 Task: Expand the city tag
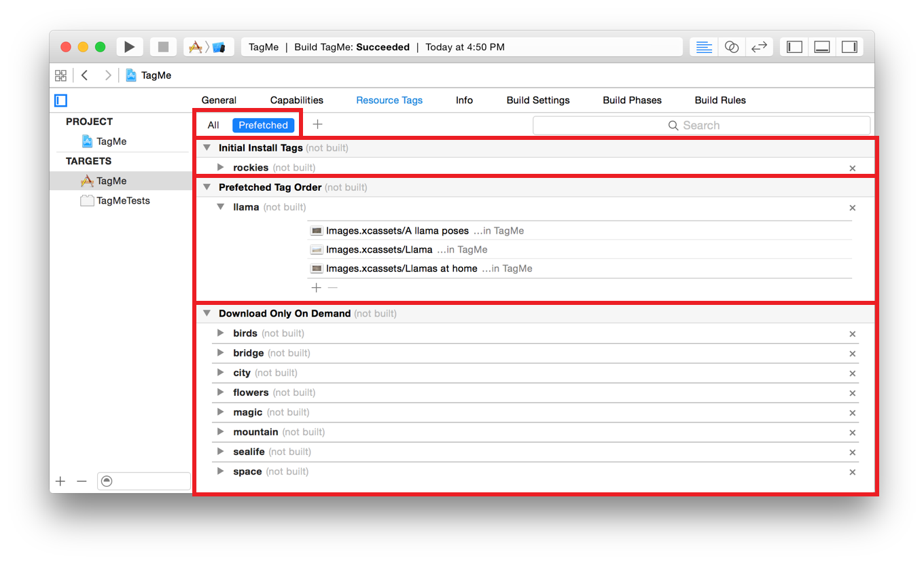click(221, 372)
